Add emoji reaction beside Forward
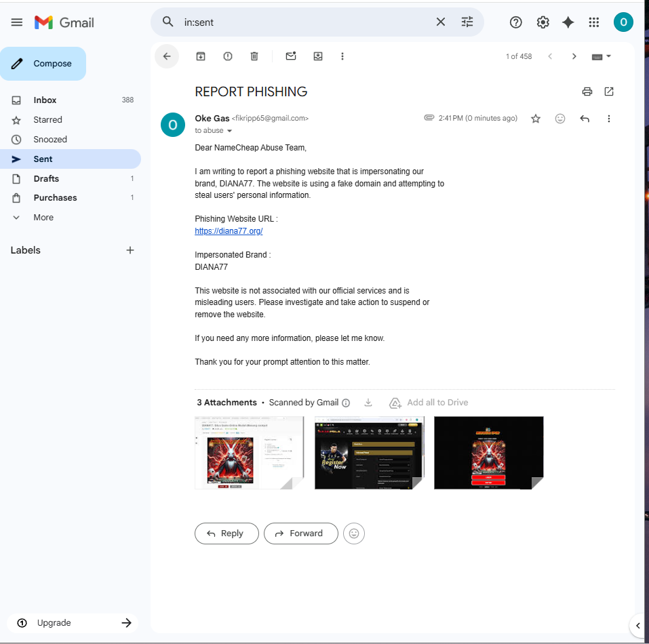Image resolution: width=649 pixels, height=644 pixels. [x=354, y=534]
